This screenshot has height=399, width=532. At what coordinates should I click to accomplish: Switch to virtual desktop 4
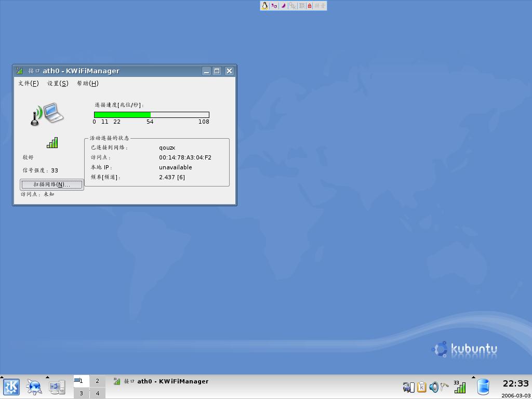click(97, 393)
